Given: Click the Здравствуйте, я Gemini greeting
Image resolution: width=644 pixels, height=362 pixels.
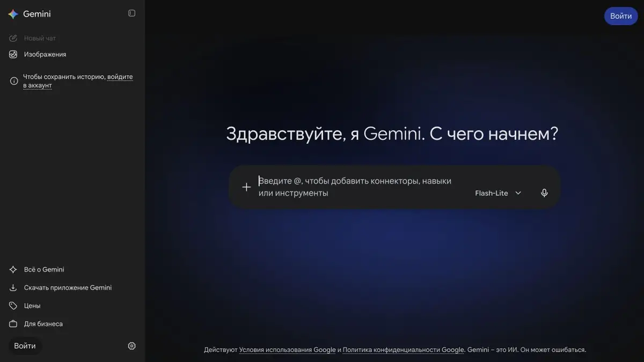Looking at the screenshot, I should [392, 134].
